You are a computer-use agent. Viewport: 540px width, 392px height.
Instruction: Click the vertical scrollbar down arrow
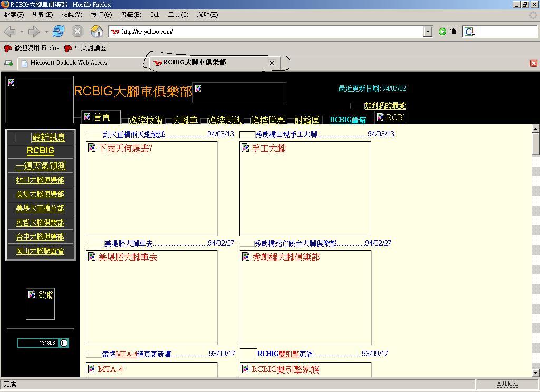tap(536, 373)
